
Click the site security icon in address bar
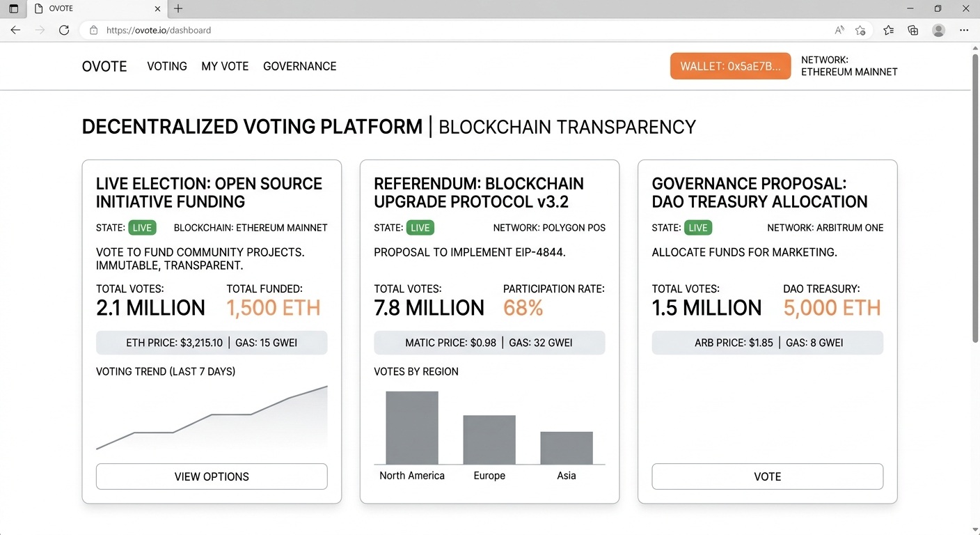[93, 30]
